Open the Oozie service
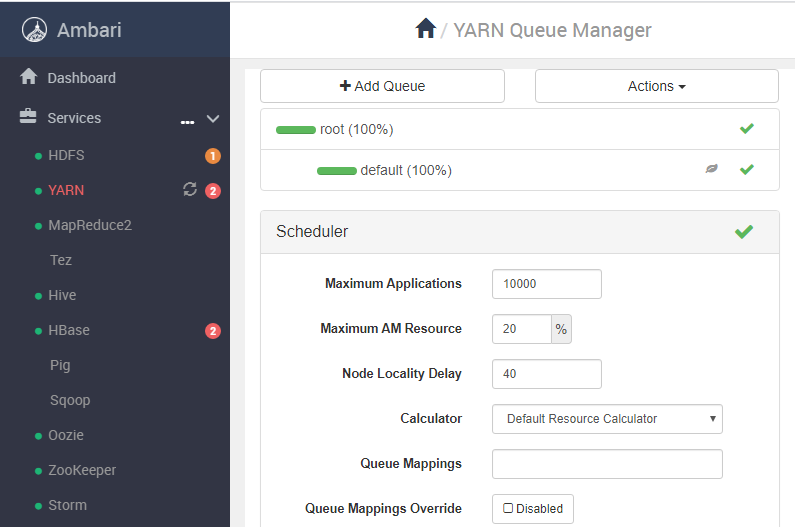Screen dimensions: 795x527 click(66, 435)
